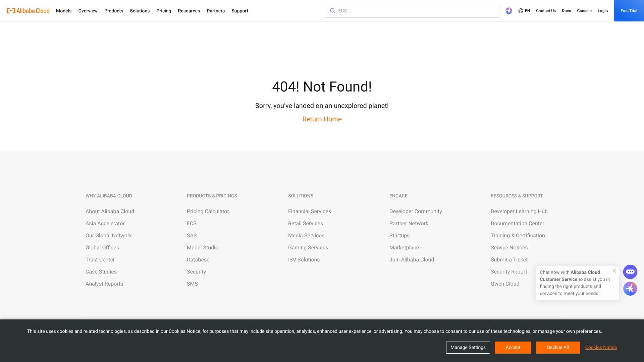Click the floating purple asterisk AI icon

click(630, 289)
